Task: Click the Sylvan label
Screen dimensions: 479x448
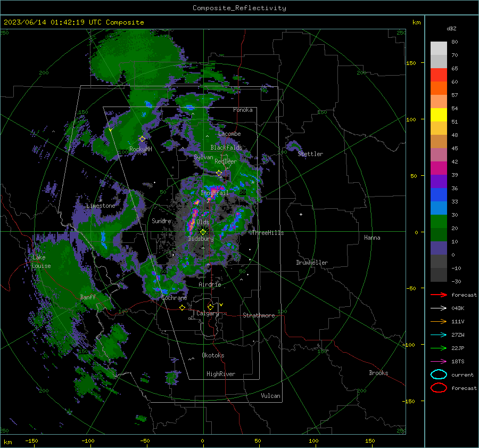Action: [x=203, y=157]
